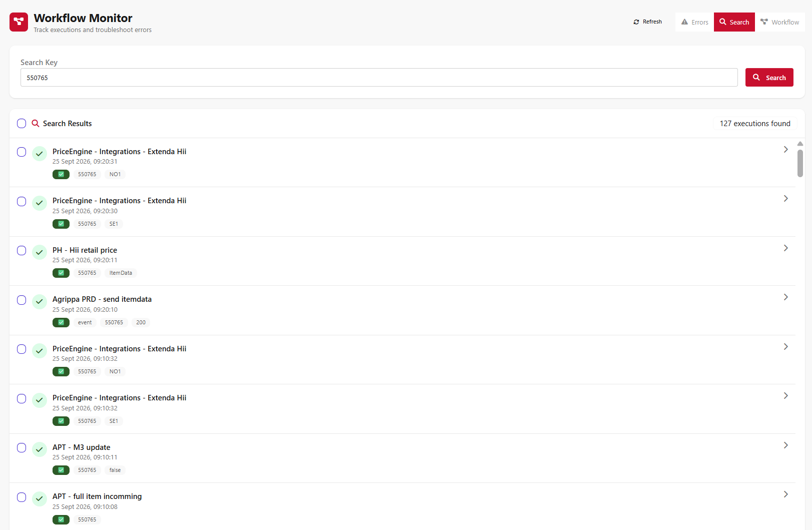
Task: Expand PH - Hii retail price details chevron
Action: coord(785,248)
